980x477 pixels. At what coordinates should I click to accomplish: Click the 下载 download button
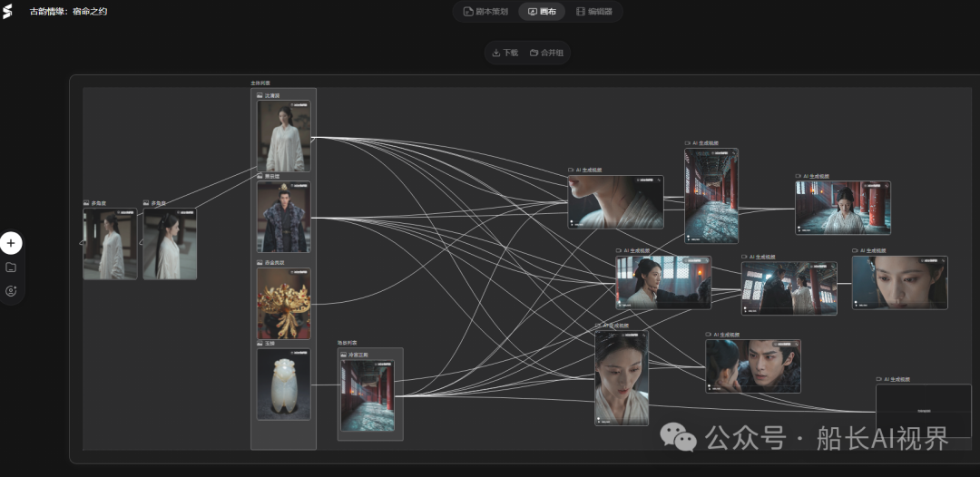tap(505, 53)
